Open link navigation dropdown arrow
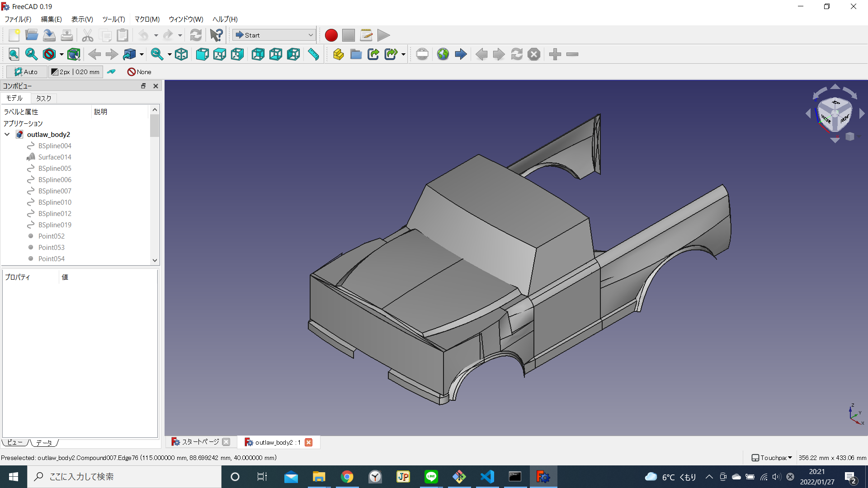This screenshot has width=868, height=488. pos(142,54)
